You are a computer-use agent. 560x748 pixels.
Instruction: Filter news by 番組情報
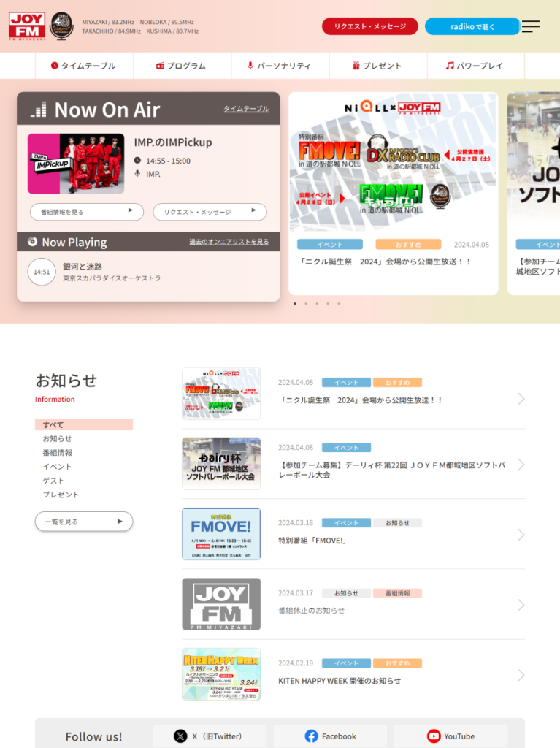click(x=57, y=452)
